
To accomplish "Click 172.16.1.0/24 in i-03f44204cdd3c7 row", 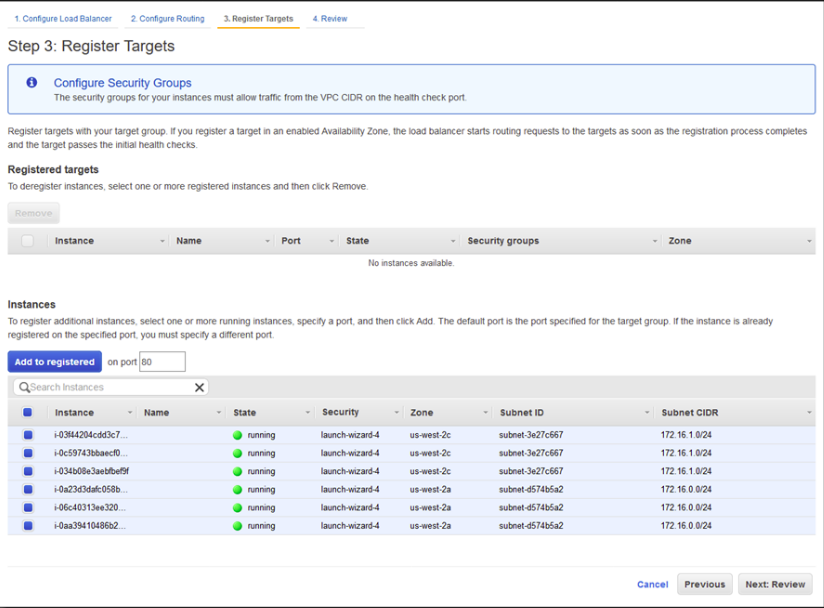I will pos(686,435).
